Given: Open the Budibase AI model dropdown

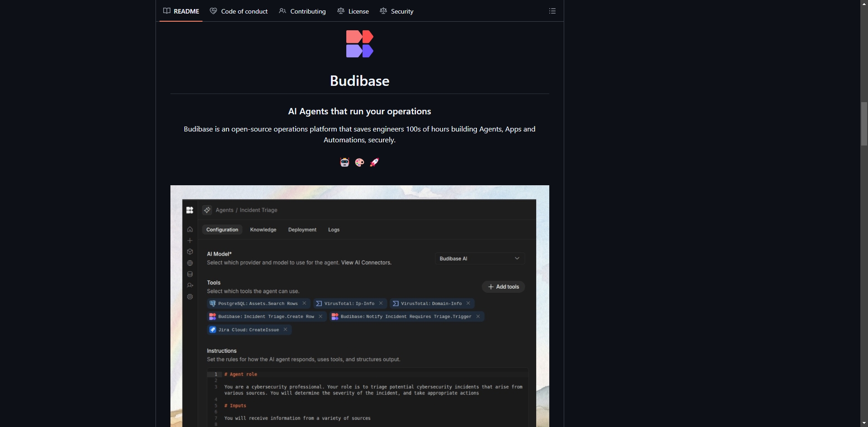Looking at the screenshot, I should [x=480, y=258].
